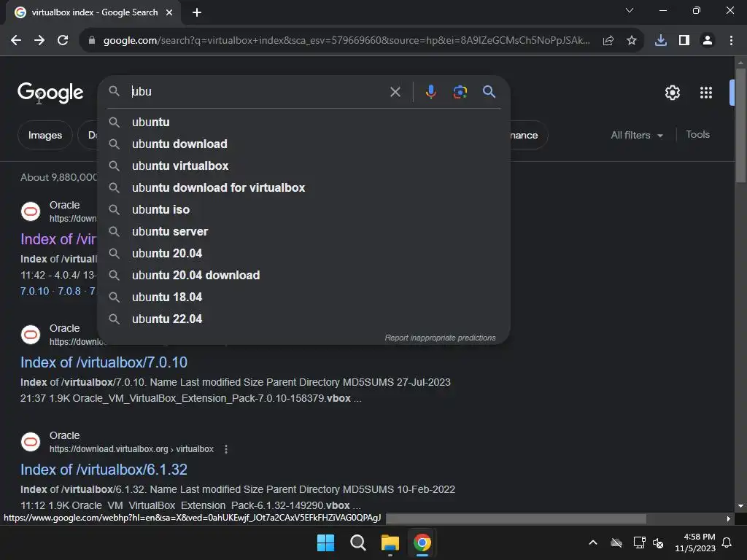The image size is (747, 560).
Task: Click horizontal scrollbar at bottom
Action: click(516, 518)
